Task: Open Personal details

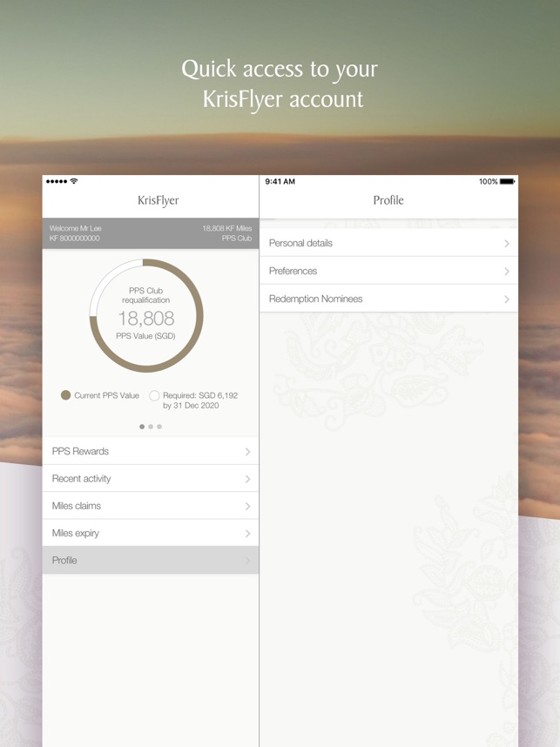Action: tap(389, 243)
